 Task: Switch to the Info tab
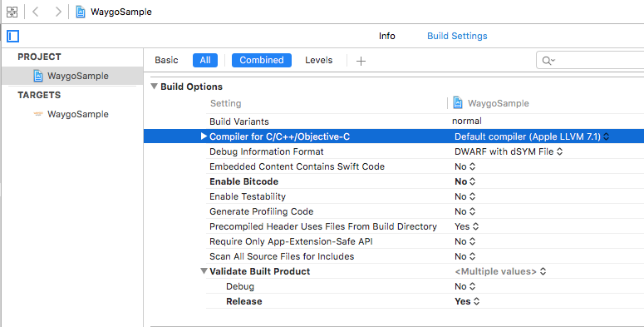click(x=387, y=36)
